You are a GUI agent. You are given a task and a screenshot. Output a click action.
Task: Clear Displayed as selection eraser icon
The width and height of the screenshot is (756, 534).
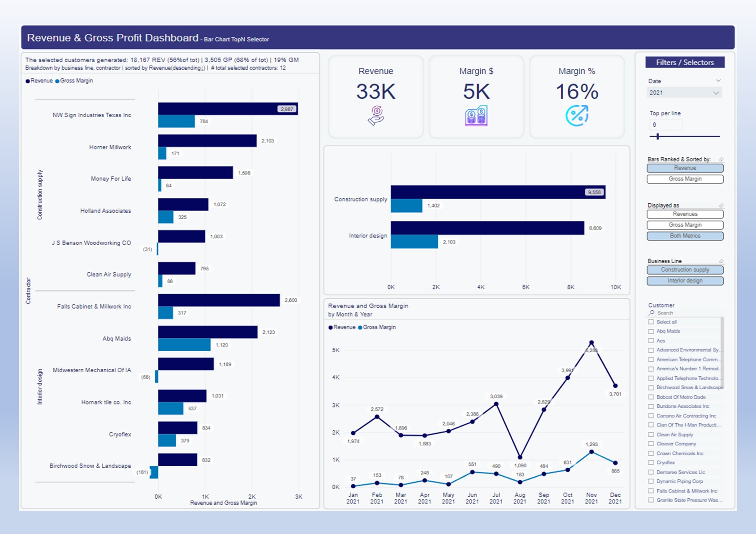(x=721, y=206)
